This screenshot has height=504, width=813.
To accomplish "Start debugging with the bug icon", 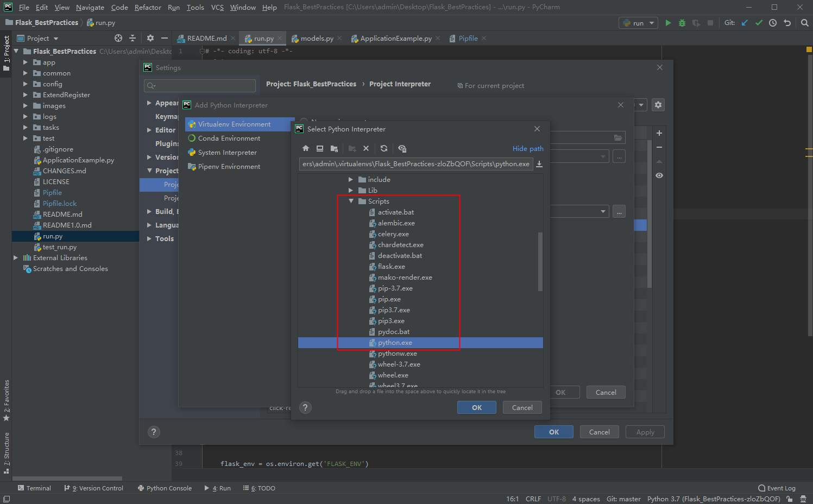I will click(682, 23).
